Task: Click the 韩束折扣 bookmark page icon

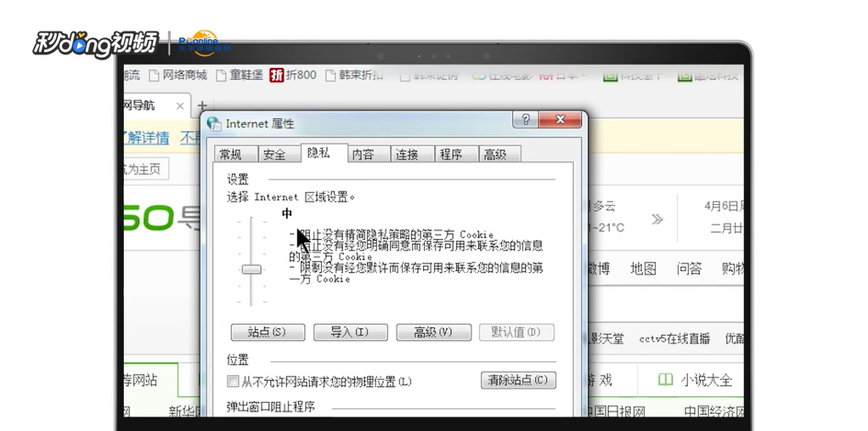Action: pos(330,75)
